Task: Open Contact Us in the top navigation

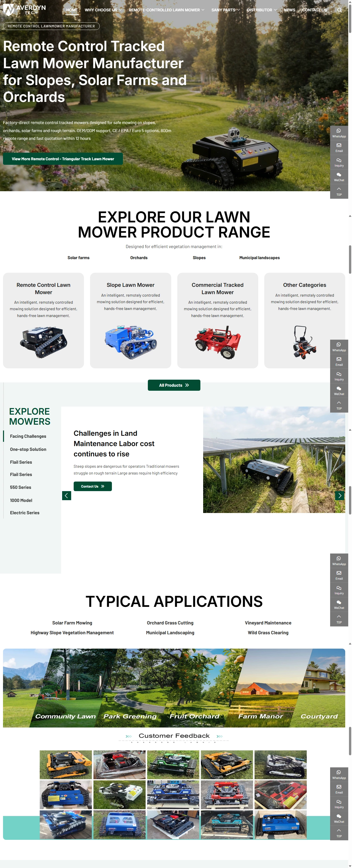Action: (x=314, y=10)
